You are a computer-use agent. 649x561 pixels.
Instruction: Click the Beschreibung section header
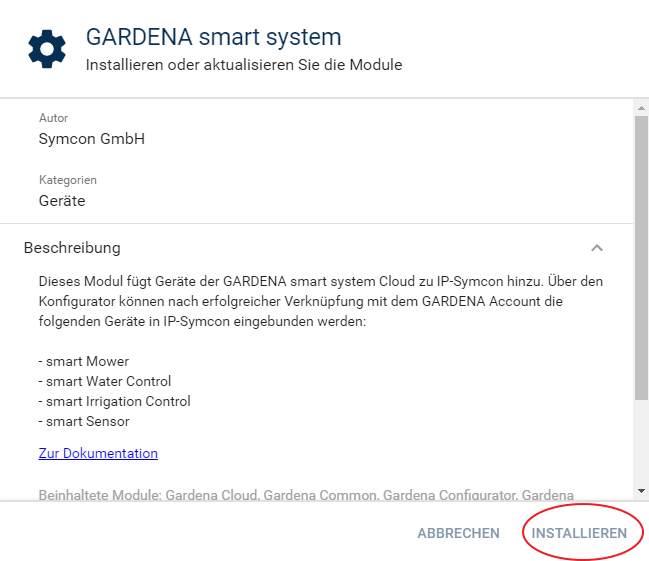(x=72, y=248)
